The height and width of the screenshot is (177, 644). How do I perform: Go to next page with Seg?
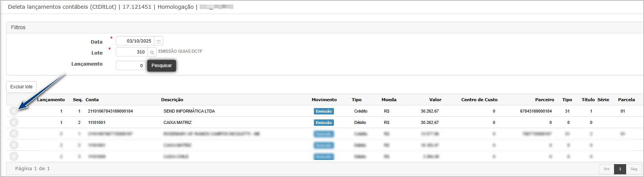(x=634, y=169)
